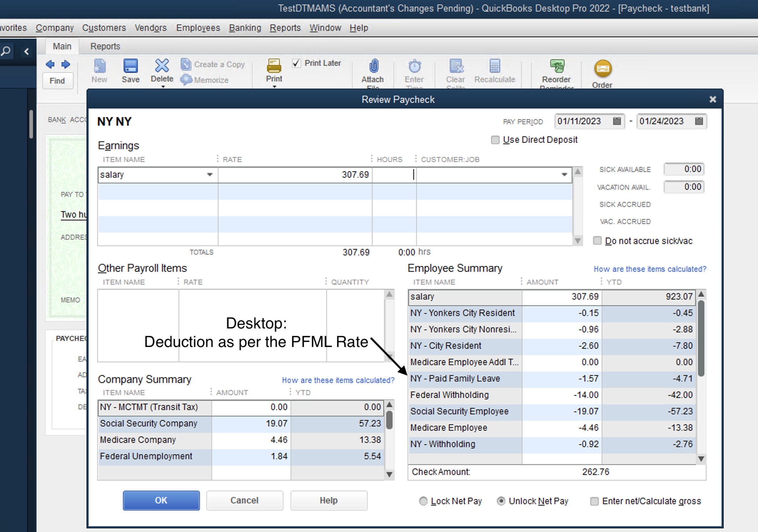The height and width of the screenshot is (532, 758).
Task: Click Employee Summary vertical scrollbar thumb
Action: pyautogui.click(x=701, y=338)
